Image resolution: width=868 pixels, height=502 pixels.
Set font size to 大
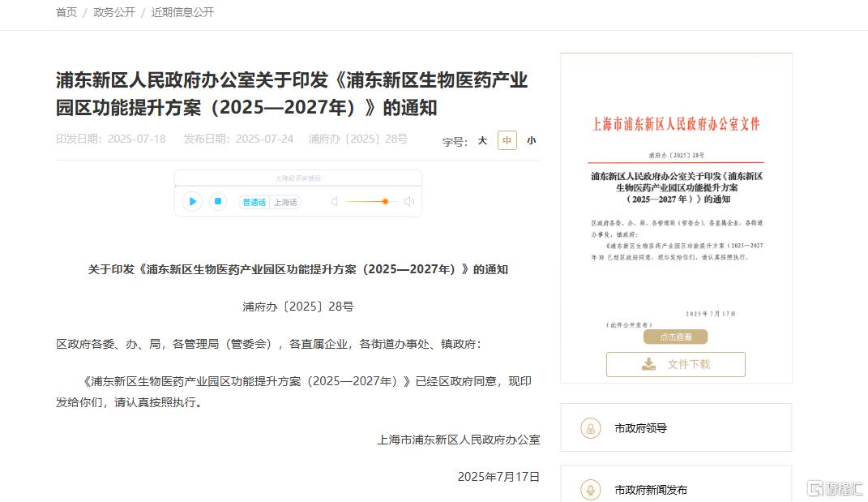pos(483,140)
